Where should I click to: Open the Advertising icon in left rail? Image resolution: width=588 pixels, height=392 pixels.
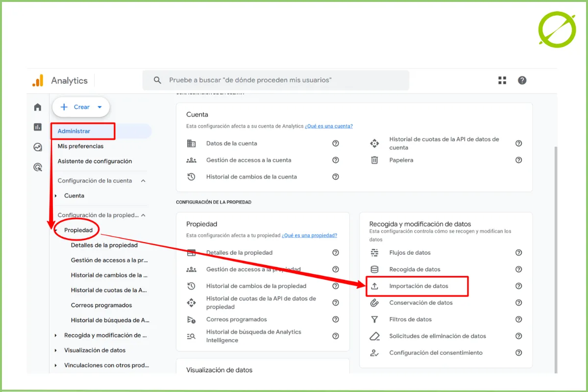38,168
